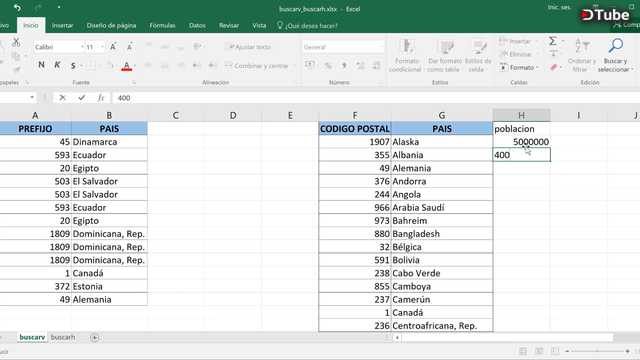
Task: Click the cell containing 5000000
Action: [521, 142]
